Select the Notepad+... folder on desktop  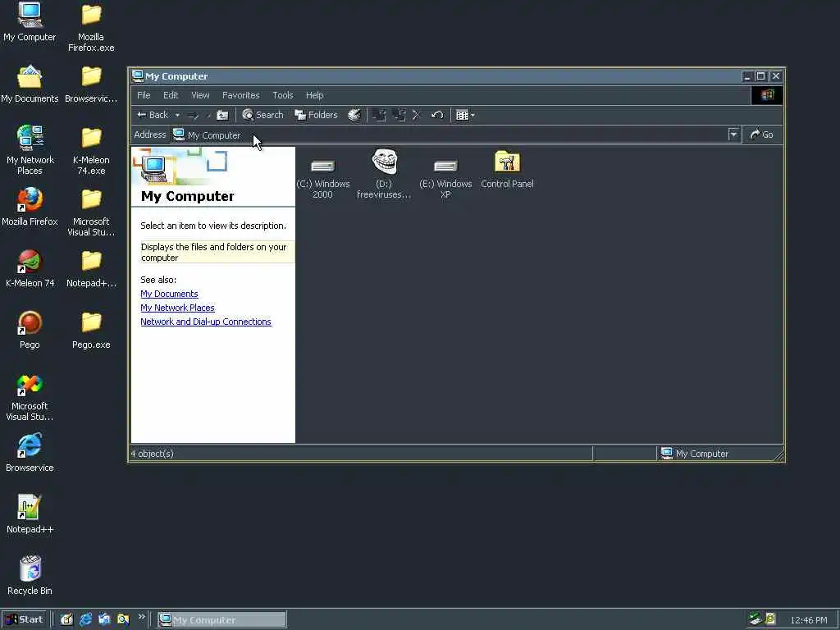[x=91, y=268]
